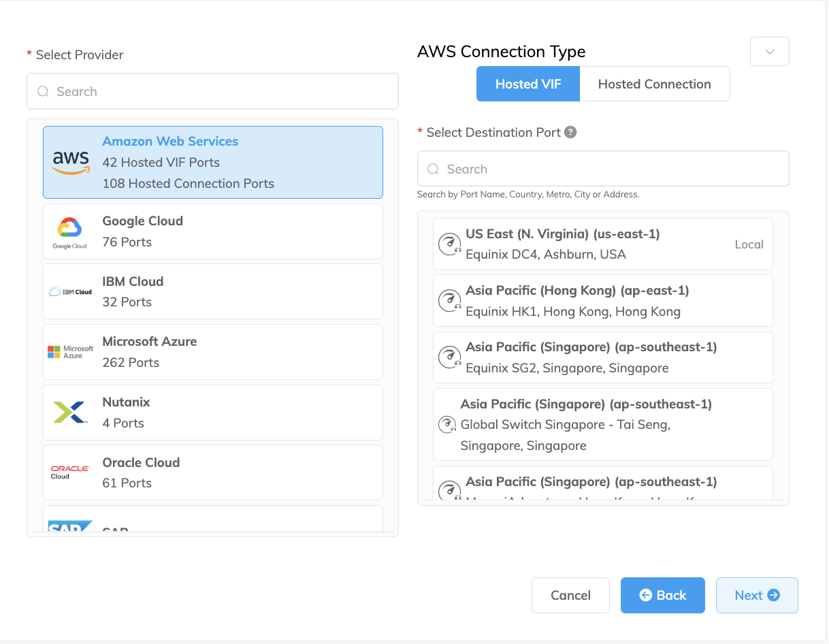The image size is (829, 644).
Task: Click the port icon on the US East entry
Action: [449, 244]
